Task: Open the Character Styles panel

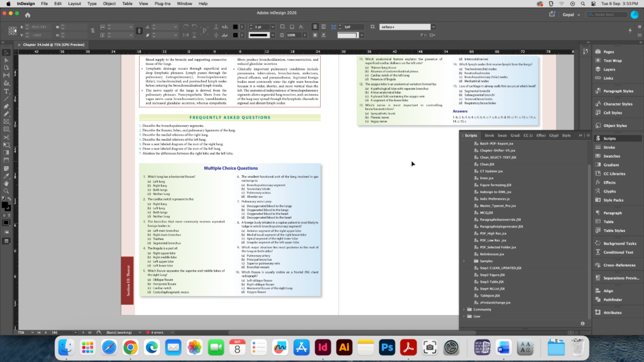Action: [x=618, y=104]
